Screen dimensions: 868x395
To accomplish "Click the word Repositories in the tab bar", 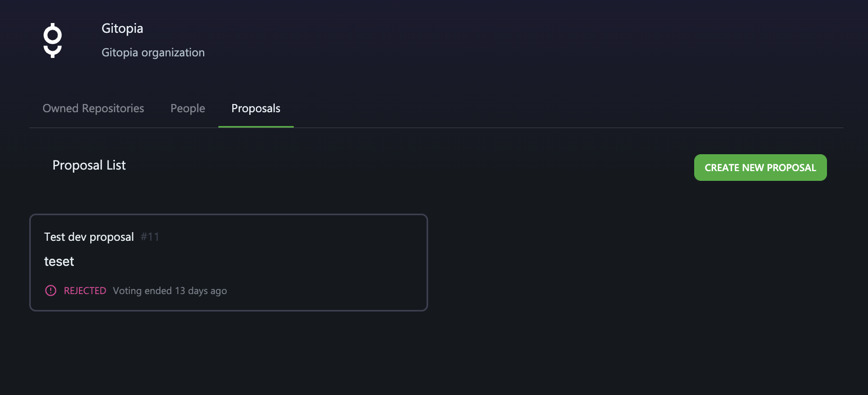I will click(x=113, y=109).
